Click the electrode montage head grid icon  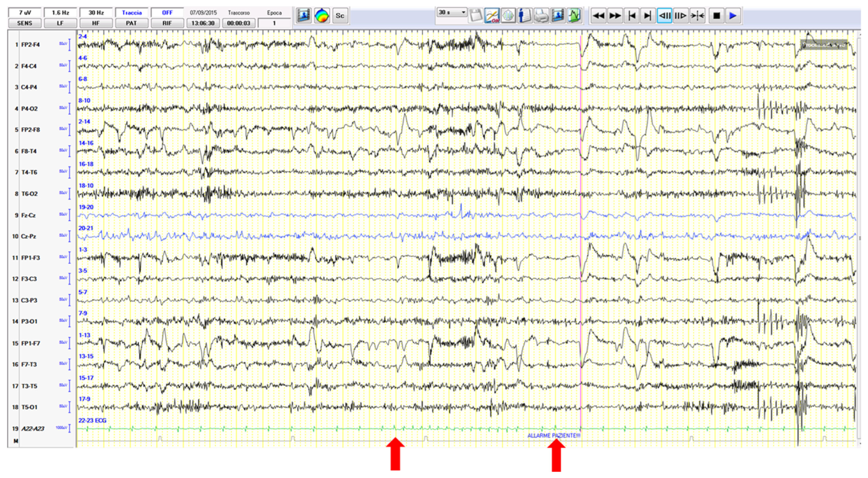508,16
